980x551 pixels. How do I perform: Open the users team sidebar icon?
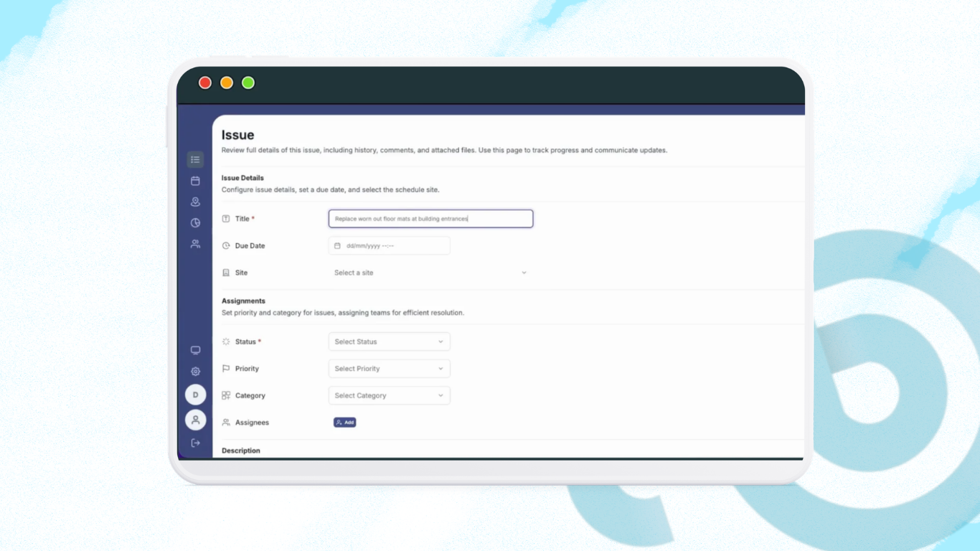(x=195, y=244)
